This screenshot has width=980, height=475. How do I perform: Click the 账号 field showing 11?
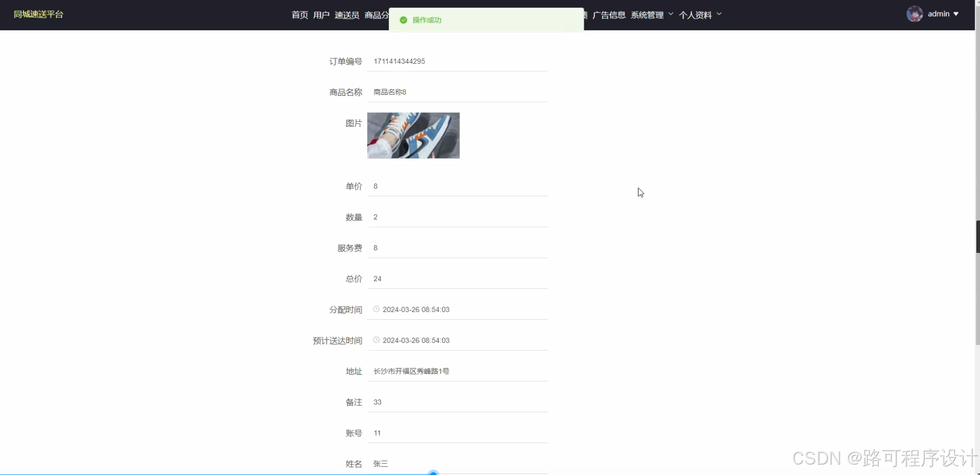457,433
